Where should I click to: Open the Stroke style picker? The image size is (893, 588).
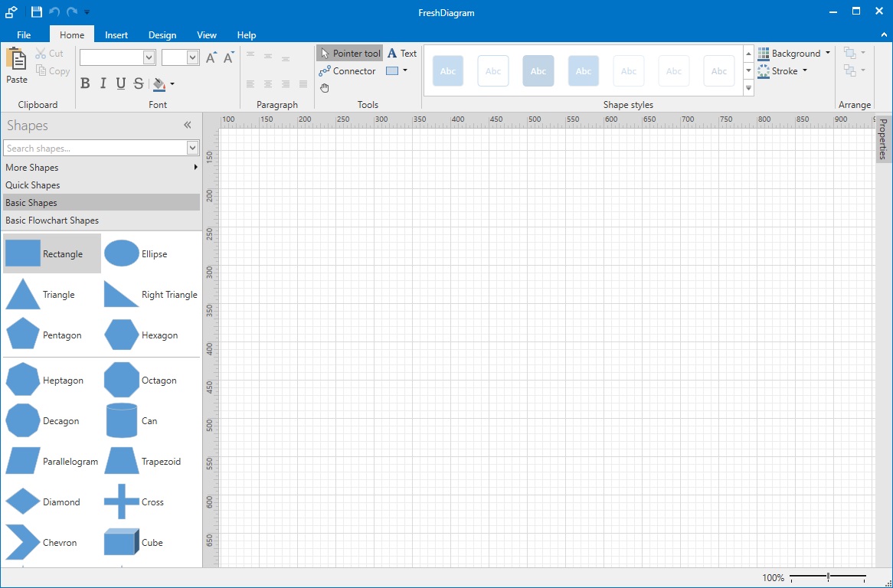[x=783, y=70]
